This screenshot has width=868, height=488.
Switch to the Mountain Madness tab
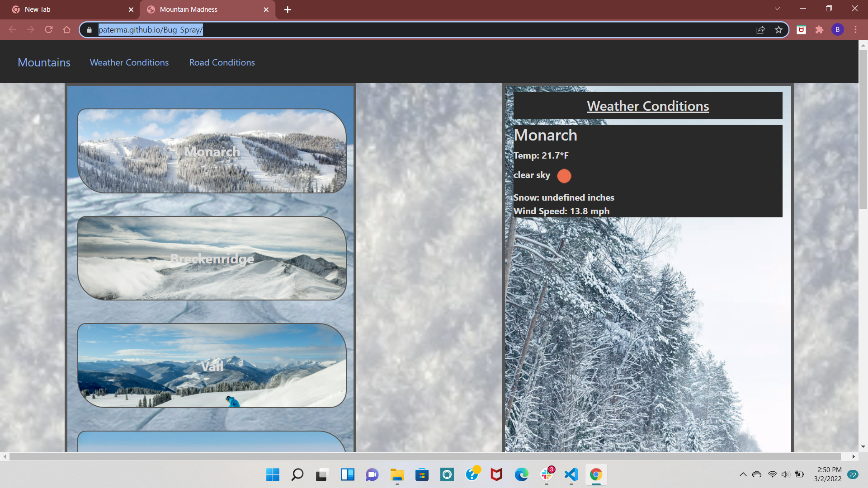coord(208,9)
